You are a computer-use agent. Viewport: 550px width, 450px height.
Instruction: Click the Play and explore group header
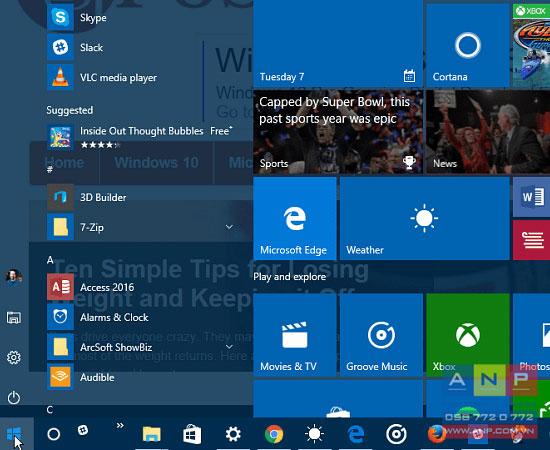(x=289, y=277)
